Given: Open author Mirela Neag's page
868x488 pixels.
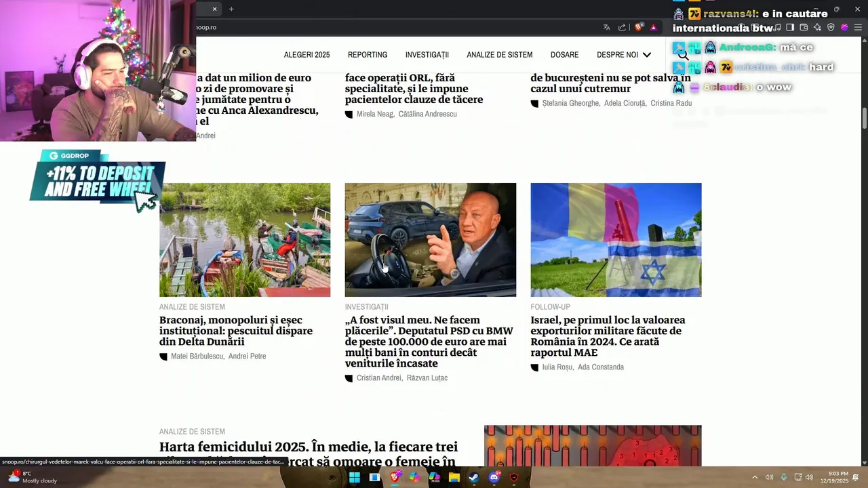Looking at the screenshot, I should coord(375,114).
